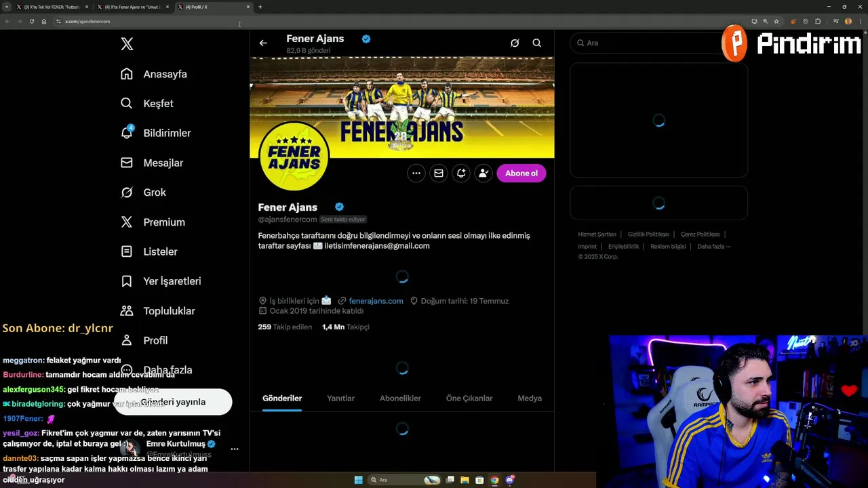Image resolution: width=868 pixels, height=488 pixels.
Task: Switch to the Yanıtlar tab
Action: tap(340, 399)
